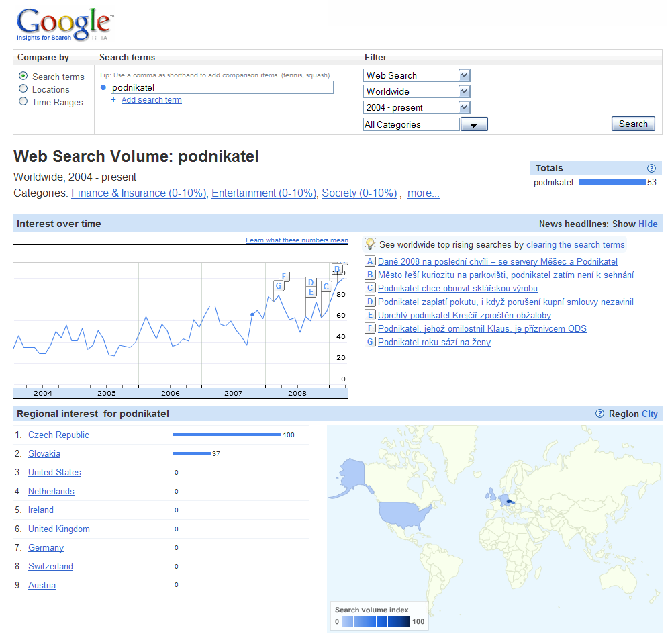
Task: Open the Web Search type dropdown
Action: [417, 75]
